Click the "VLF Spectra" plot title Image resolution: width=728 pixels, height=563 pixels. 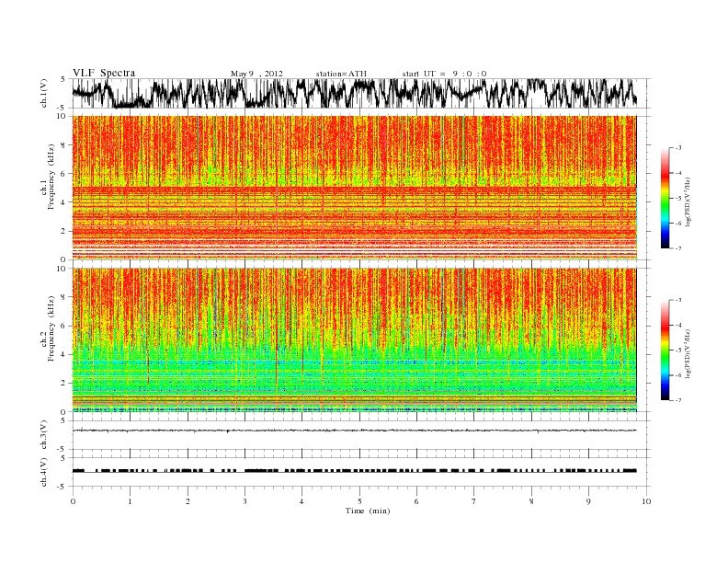coord(104,73)
